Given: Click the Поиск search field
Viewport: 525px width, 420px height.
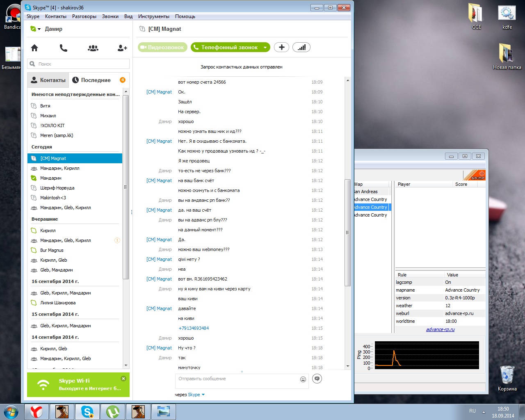Looking at the screenshot, I should tap(78, 64).
